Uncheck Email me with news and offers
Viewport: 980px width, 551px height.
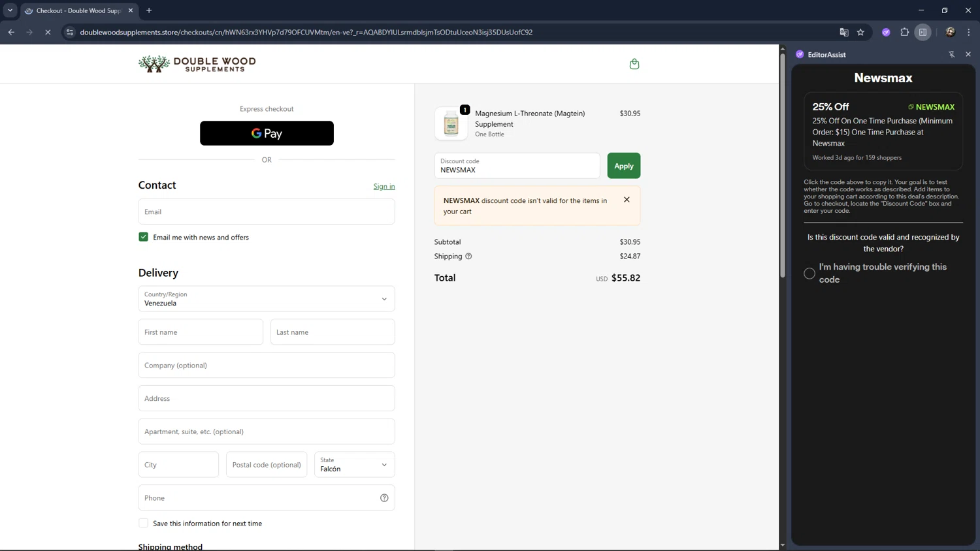143,237
